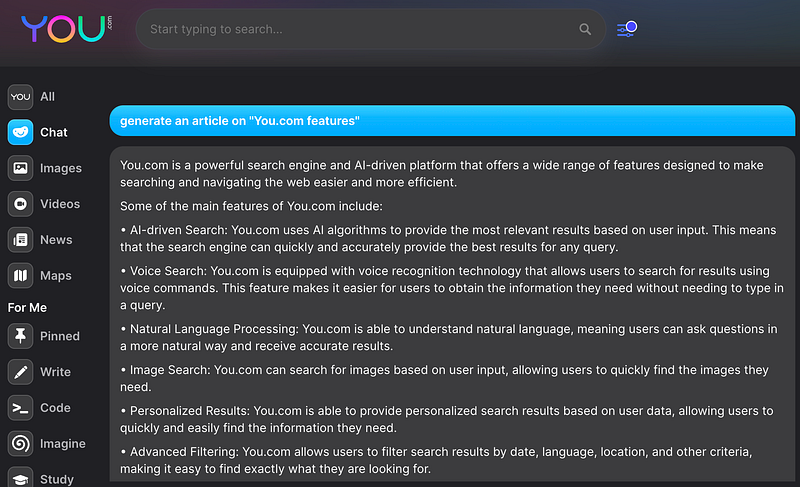
Task: Open the News icon in sidebar
Action: [20, 240]
